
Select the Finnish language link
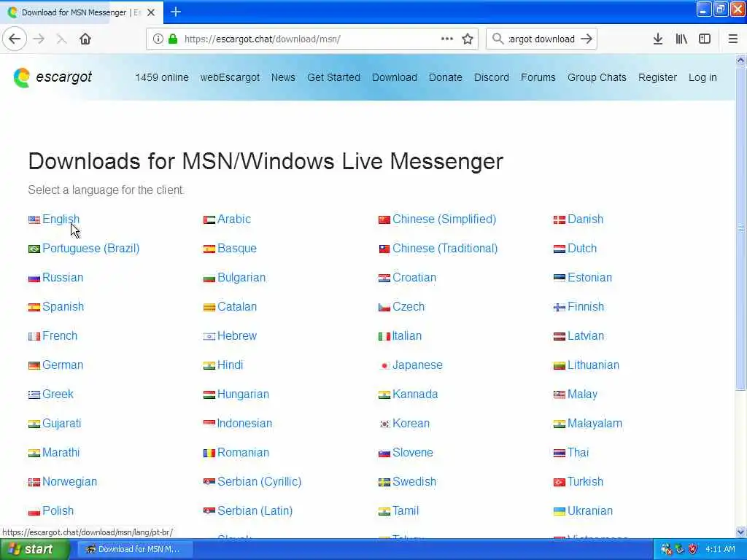(586, 307)
